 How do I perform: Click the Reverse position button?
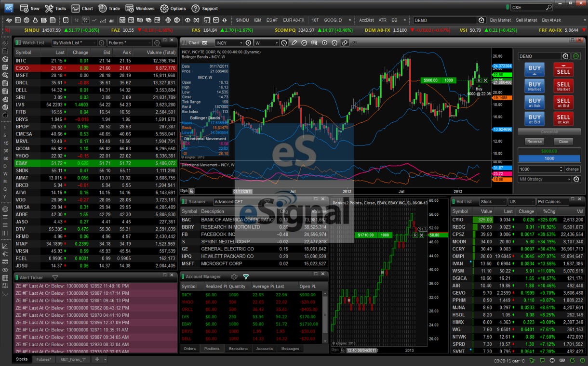[x=535, y=142]
